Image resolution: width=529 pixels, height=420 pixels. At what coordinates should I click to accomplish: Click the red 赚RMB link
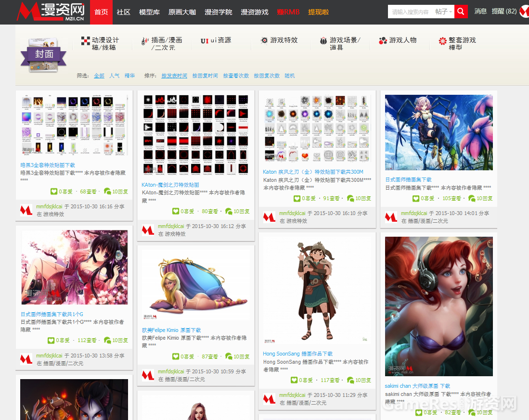pos(288,12)
